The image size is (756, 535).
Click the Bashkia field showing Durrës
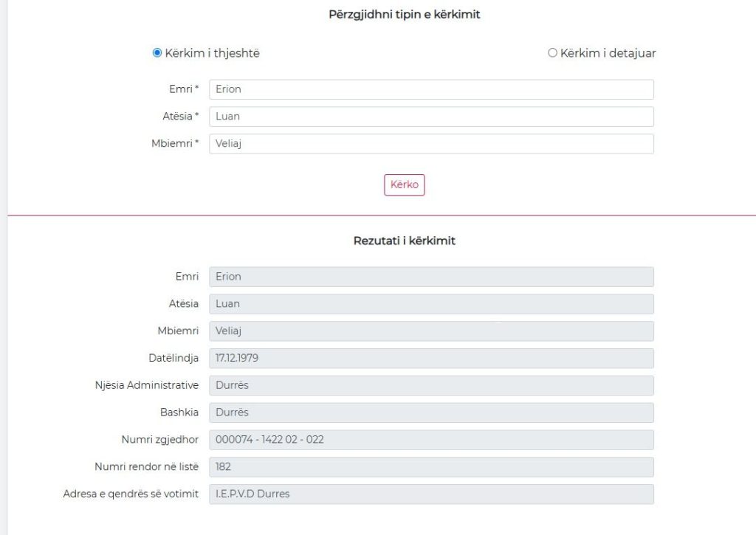click(x=431, y=413)
